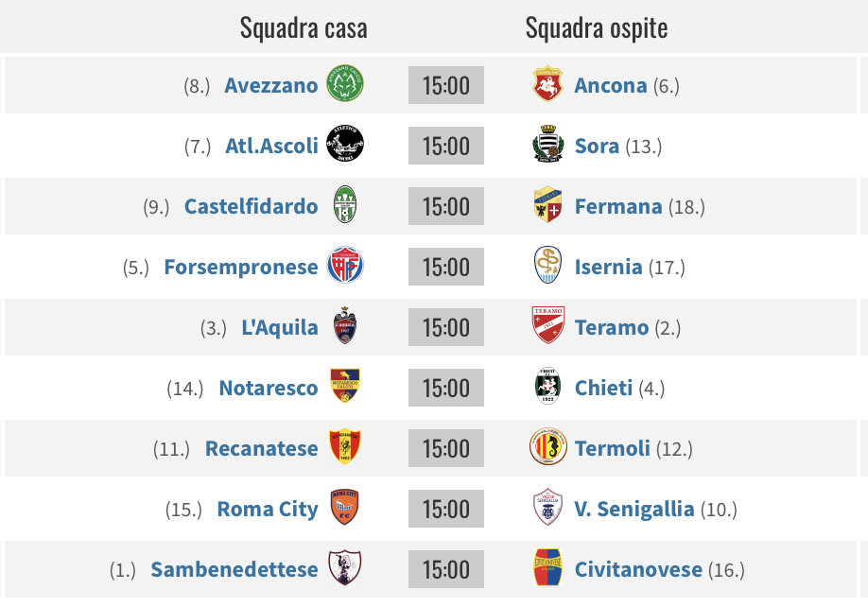The width and height of the screenshot is (868, 607).
Task: Click the Avezzano green wolf crest
Action: pos(344,83)
